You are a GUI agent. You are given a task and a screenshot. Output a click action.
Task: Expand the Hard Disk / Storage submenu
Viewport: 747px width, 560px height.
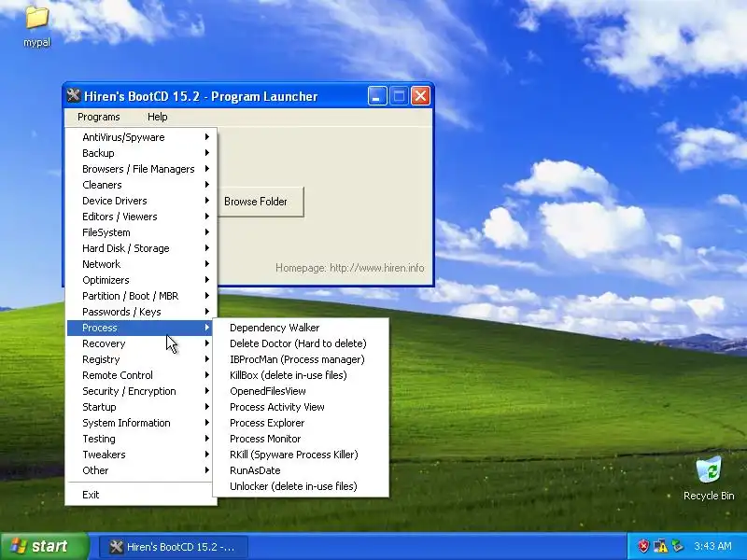pos(142,248)
